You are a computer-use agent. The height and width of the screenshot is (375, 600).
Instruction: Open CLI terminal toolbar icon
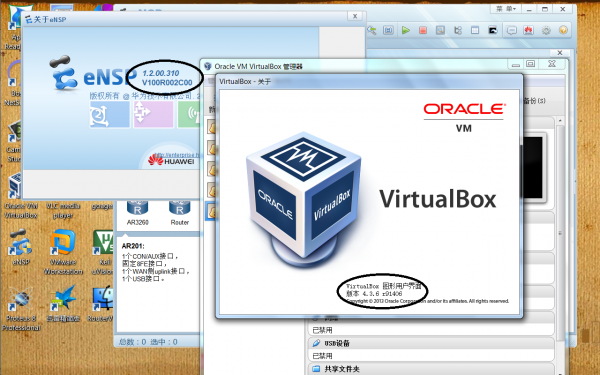click(492, 30)
